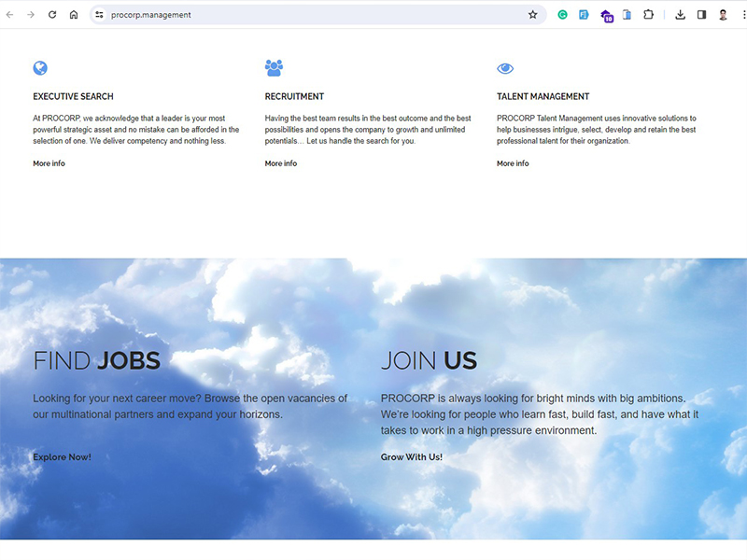Open More info under Recruitment

(280, 163)
